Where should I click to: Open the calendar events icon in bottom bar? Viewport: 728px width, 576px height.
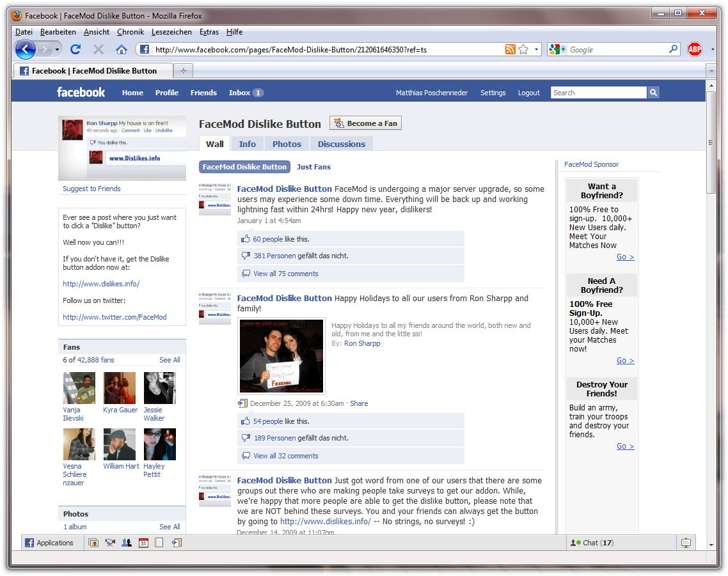(143, 543)
